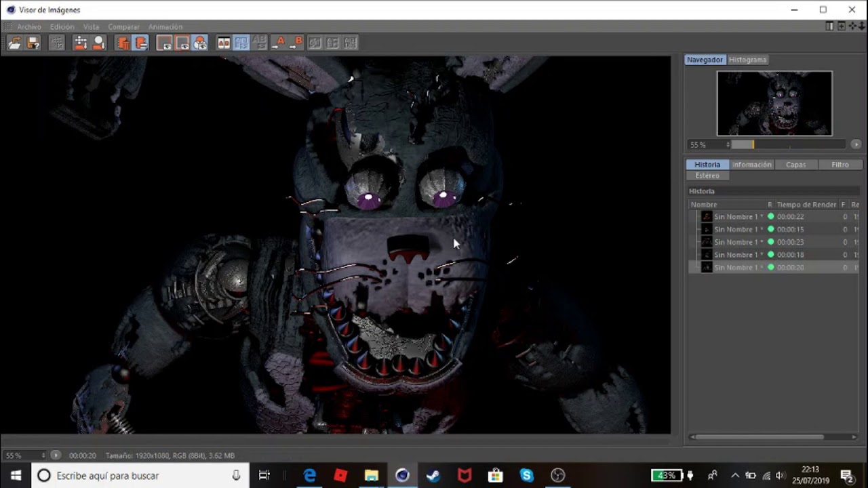Toggle the red-bordered alpha display icon
868x488 pixels.
tap(182, 43)
